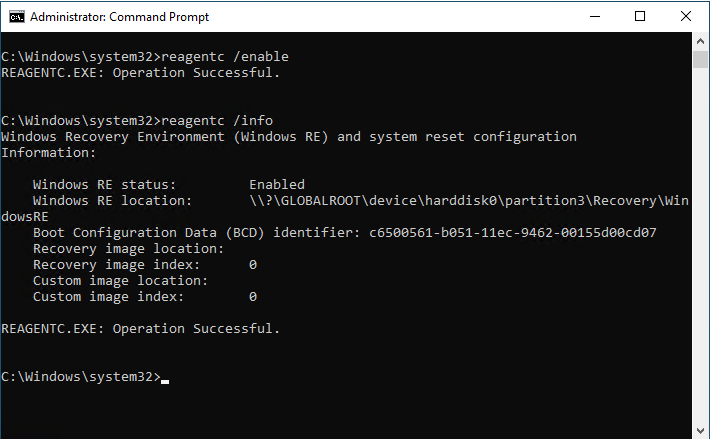Click the 'Custom image location' line

point(120,281)
